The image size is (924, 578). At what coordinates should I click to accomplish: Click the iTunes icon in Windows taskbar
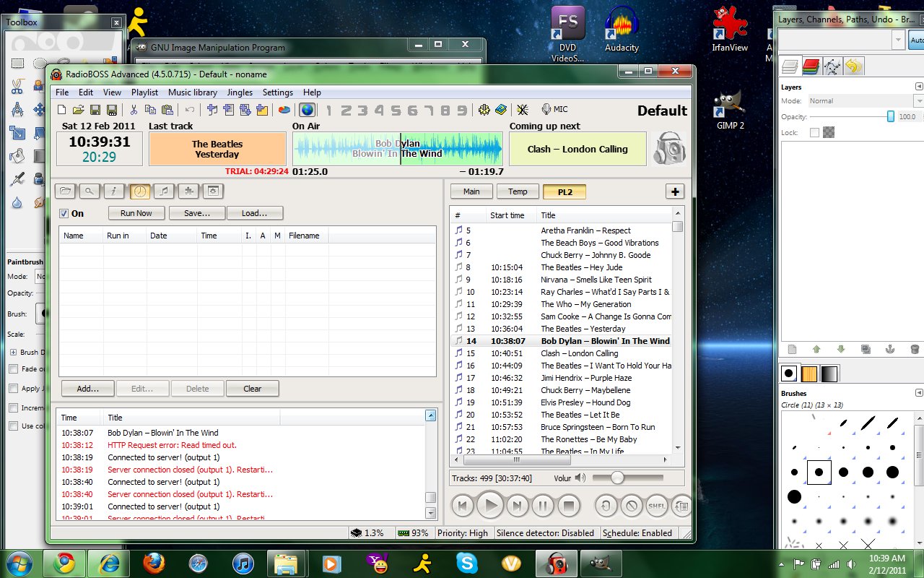click(x=243, y=563)
